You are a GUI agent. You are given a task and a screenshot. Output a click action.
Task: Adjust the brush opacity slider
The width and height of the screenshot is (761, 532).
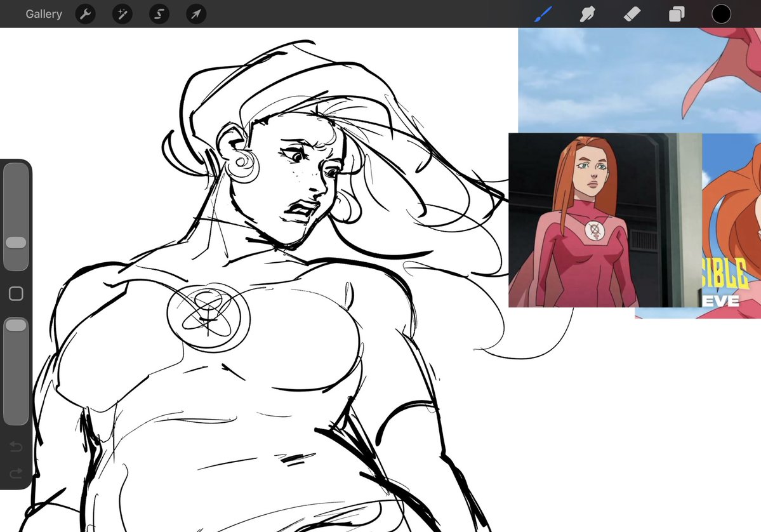[15, 325]
